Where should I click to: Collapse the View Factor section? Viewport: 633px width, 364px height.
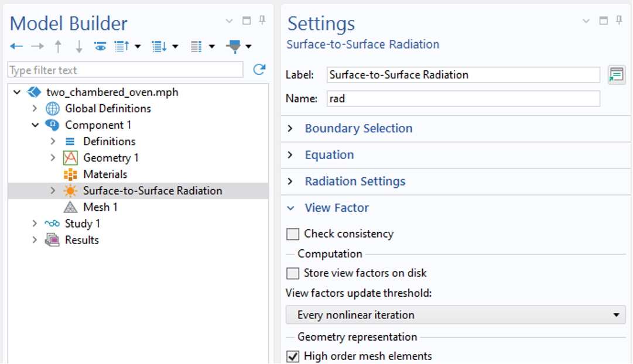tap(337, 208)
